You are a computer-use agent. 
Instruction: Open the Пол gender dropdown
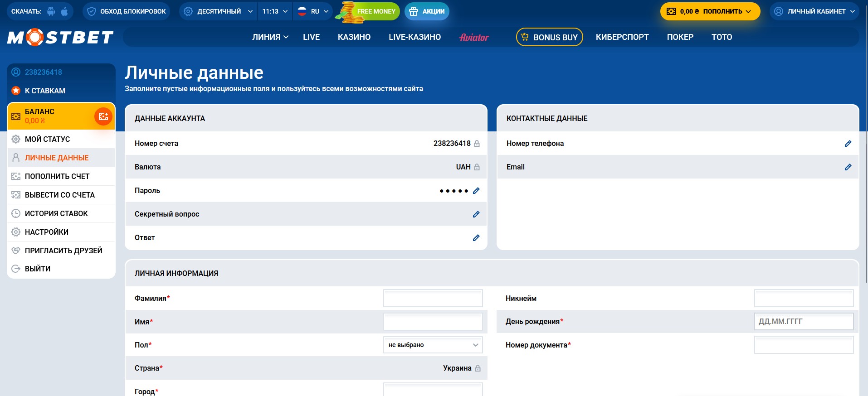coord(433,345)
